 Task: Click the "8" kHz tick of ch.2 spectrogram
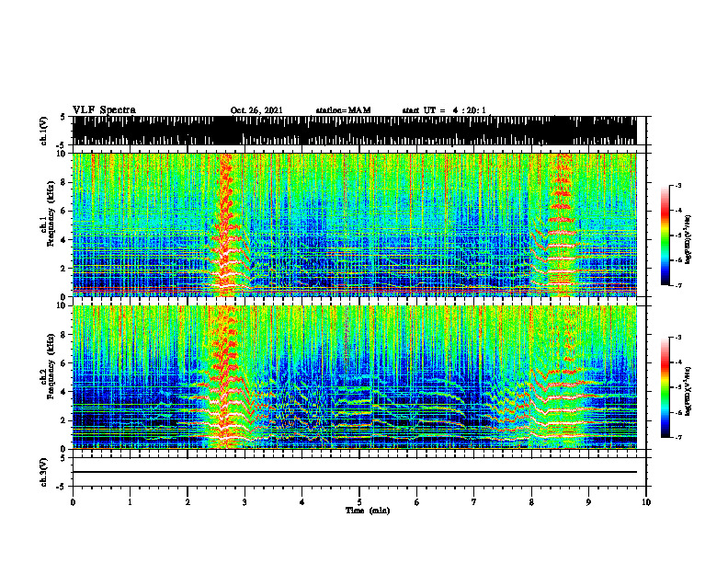click(x=65, y=335)
